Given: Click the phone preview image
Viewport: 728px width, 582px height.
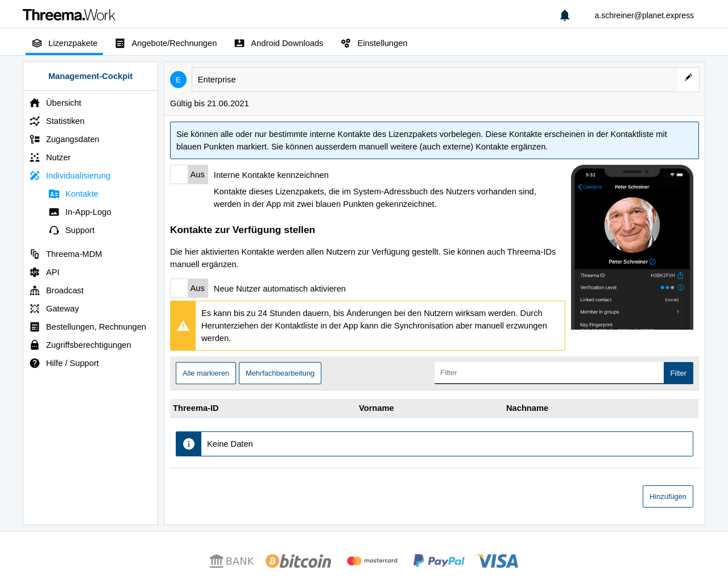Looking at the screenshot, I should click(x=632, y=247).
